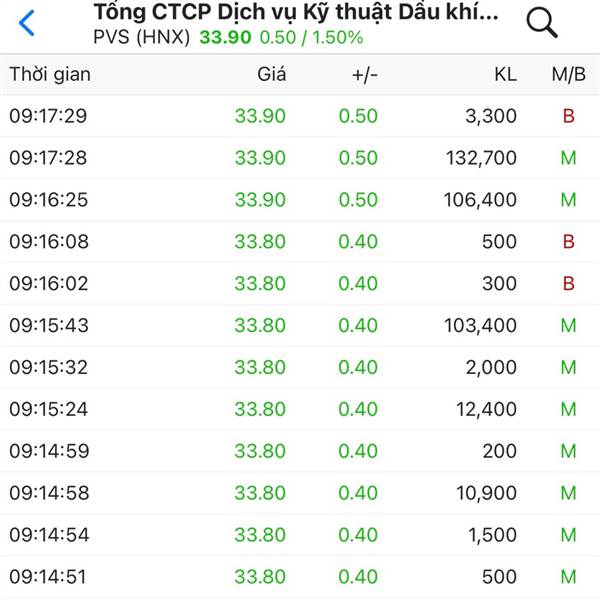This screenshot has height=600, width=600.
Task: Tap the green M marker at 09:14:51
Action: [569, 577]
